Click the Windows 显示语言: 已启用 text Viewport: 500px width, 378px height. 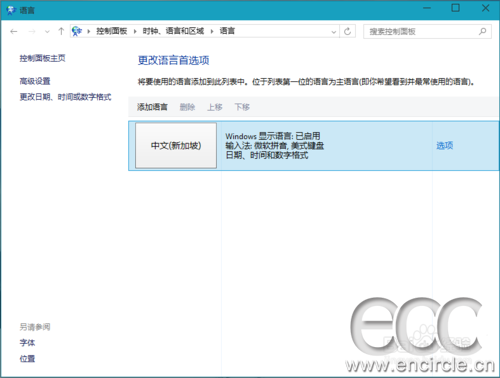(x=273, y=136)
